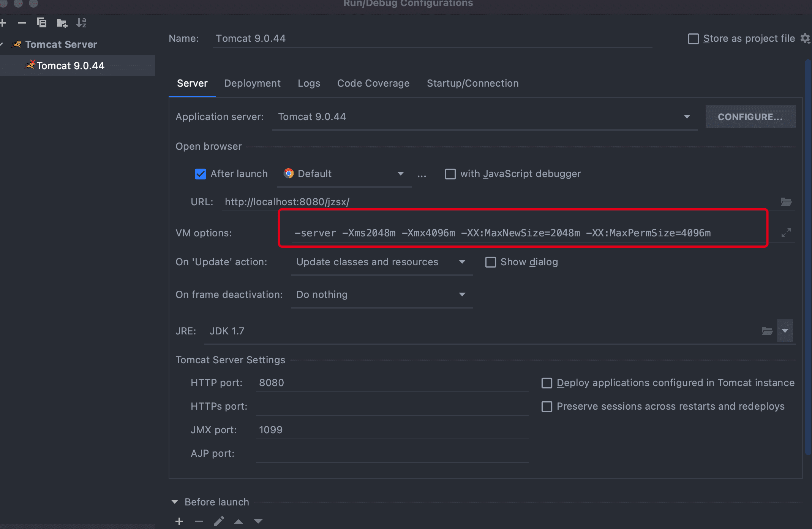Enable with JavaScript debugger checkbox
812x529 pixels.
click(x=450, y=174)
